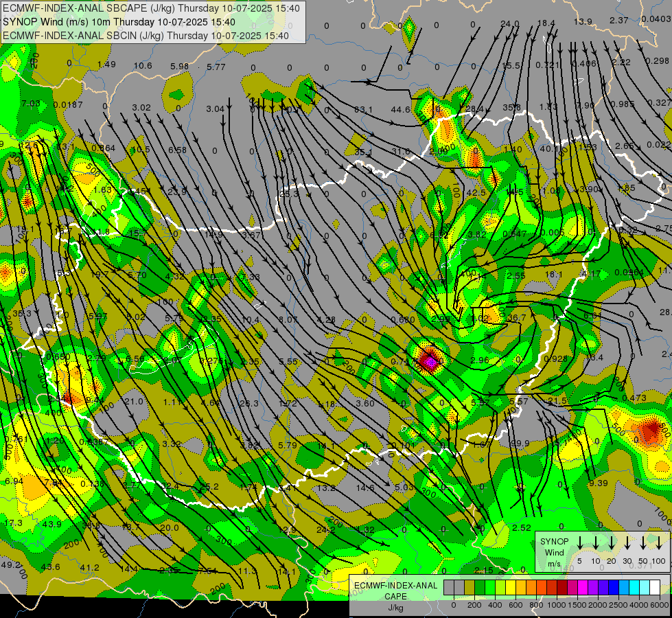Click the value 0.0187 on the map

click(x=68, y=104)
